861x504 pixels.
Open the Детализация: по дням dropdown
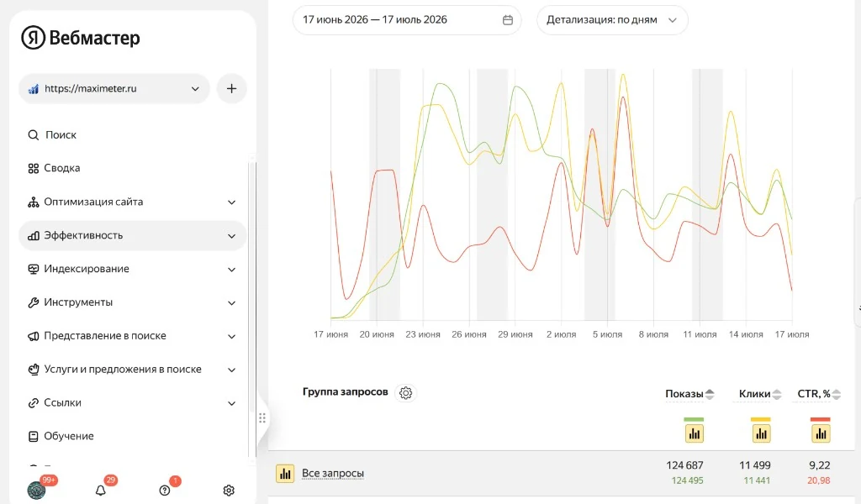click(612, 20)
